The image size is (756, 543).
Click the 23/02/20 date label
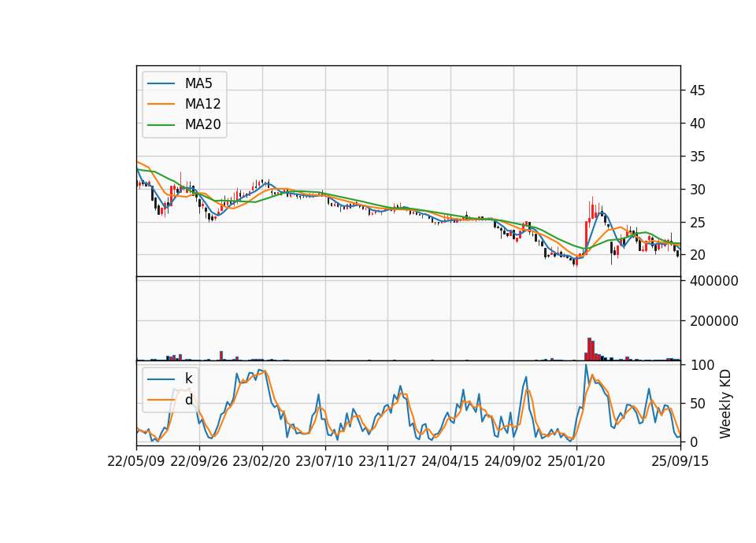click(261, 462)
